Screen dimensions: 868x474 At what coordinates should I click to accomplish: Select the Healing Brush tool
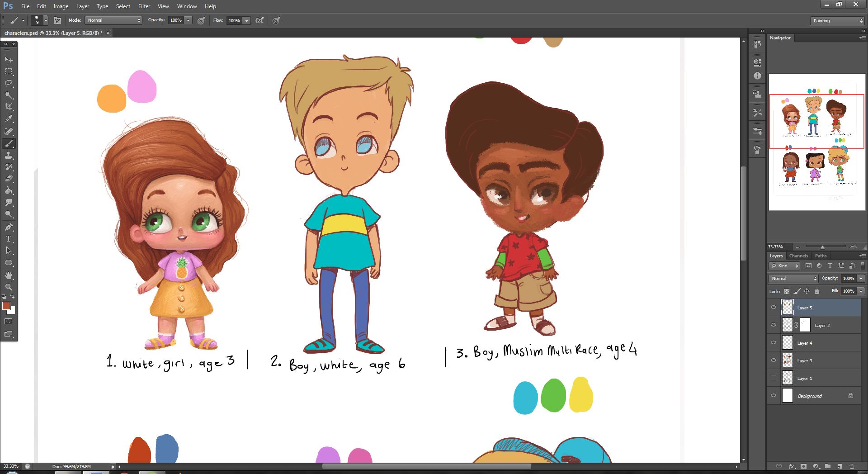point(9,132)
